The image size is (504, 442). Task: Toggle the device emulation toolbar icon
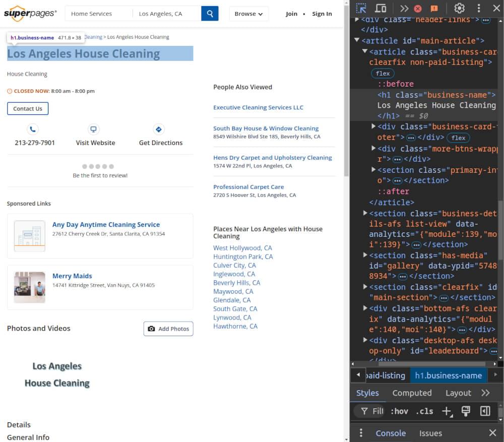[x=381, y=8]
